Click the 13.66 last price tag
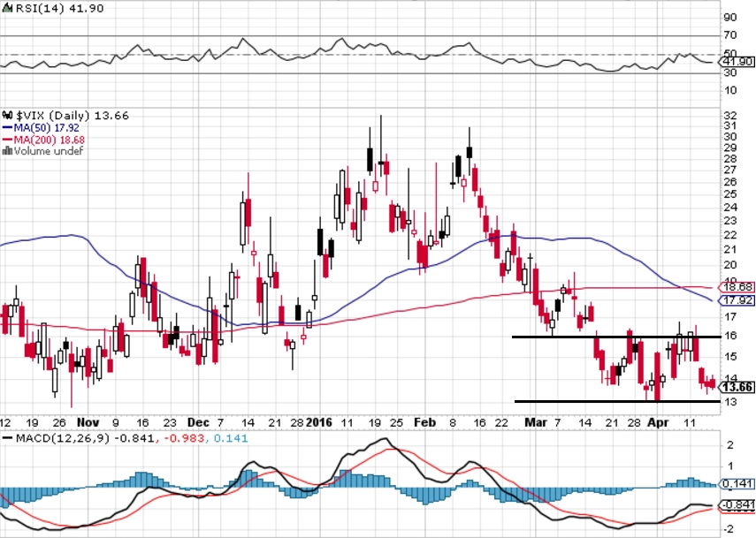Image resolution: width=756 pixels, height=538 pixels. point(737,387)
